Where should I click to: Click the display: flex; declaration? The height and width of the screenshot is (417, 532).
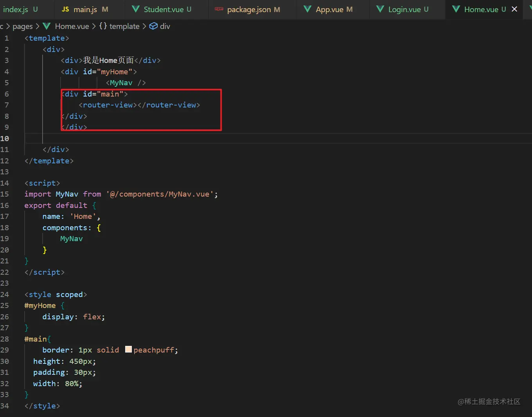coord(74,317)
